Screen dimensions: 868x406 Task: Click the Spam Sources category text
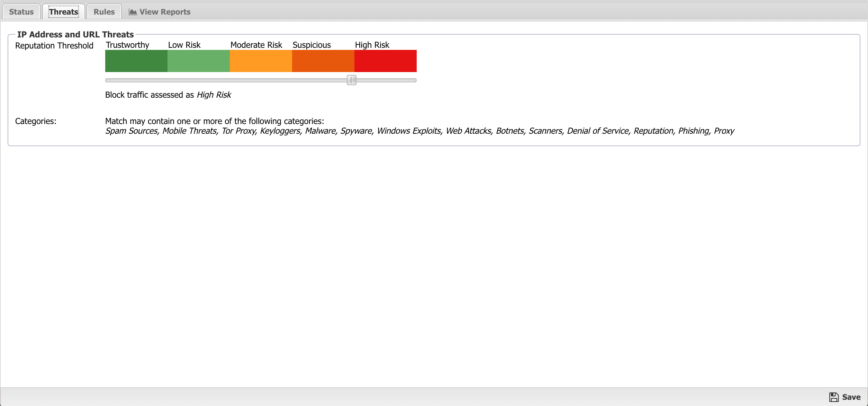click(x=132, y=131)
